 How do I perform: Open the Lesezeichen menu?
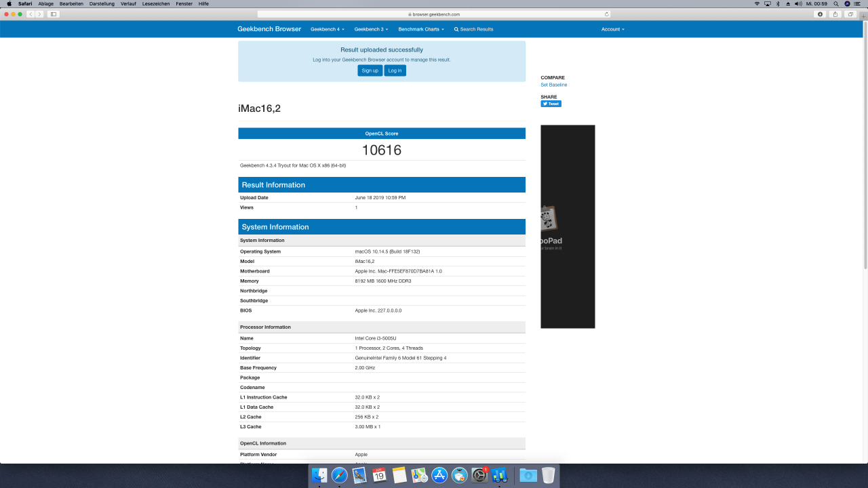[x=156, y=3]
